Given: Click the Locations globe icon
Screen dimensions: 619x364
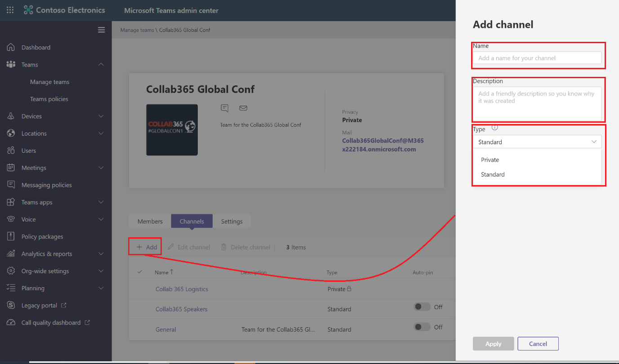Looking at the screenshot, I should pos(11,133).
